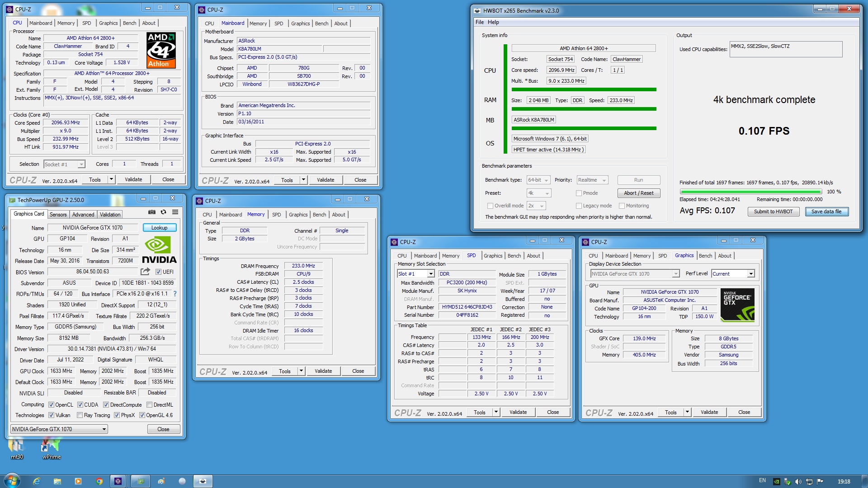Viewport: 868px width, 488px height.
Task: Click the benchmark progress bar in HWBOT
Action: [x=750, y=192]
